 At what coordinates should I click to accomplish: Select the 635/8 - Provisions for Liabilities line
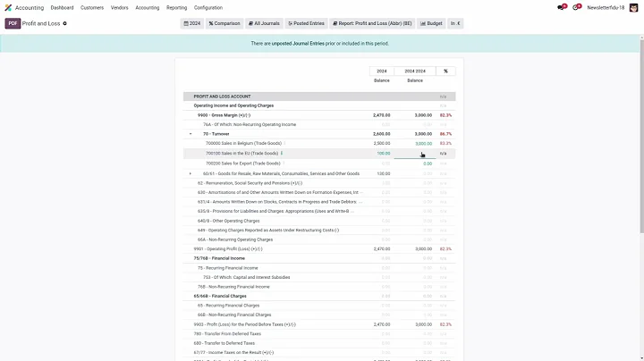(x=319, y=211)
